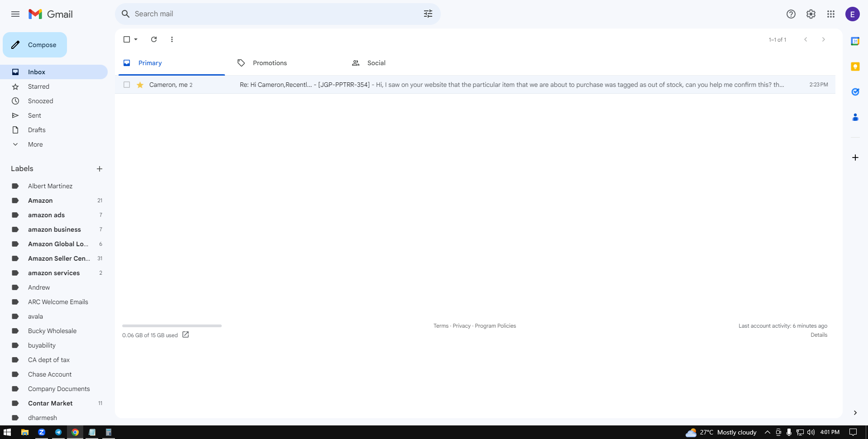Open Google Calendar side panel
The height and width of the screenshot is (439, 868).
[855, 41]
